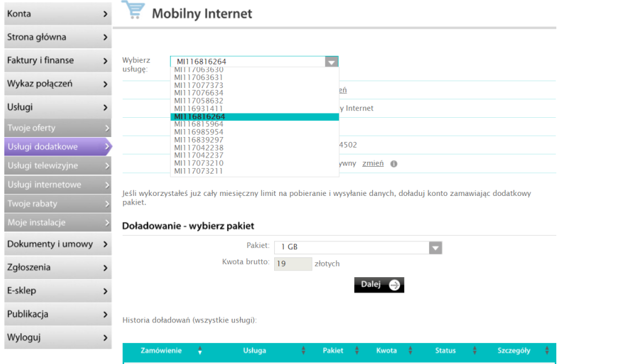Select MI117073211 in the service list
This screenshot has width=640, height=364.
tap(199, 171)
